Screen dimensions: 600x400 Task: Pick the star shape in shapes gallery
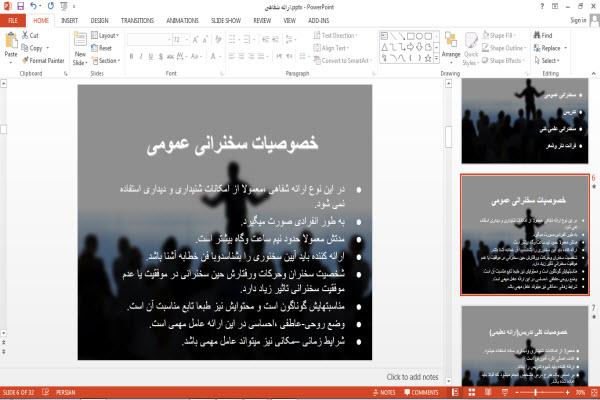click(428, 58)
